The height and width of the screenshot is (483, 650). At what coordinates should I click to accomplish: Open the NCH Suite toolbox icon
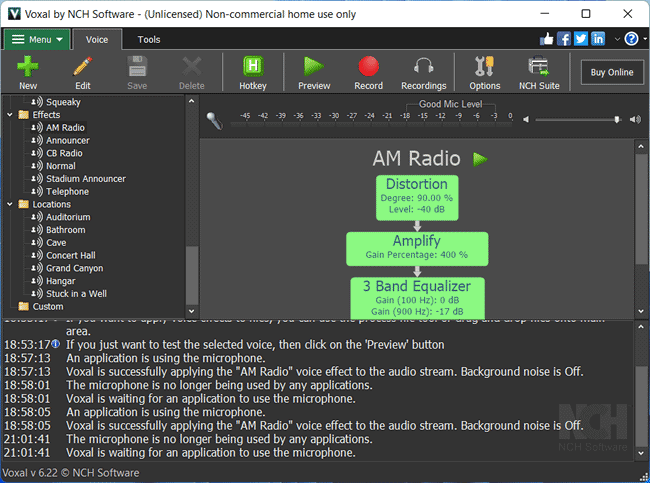pyautogui.click(x=539, y=66)
